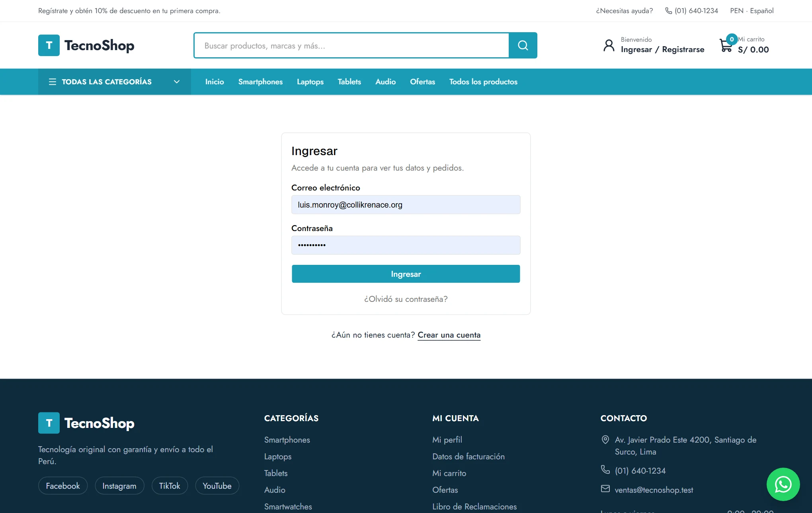Go to the Inicio menu item
The image size is (812, 513).
point(215,82)
